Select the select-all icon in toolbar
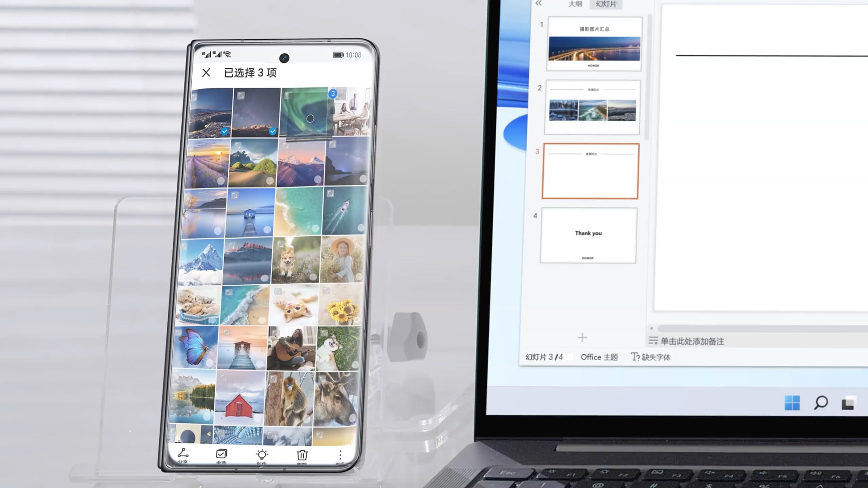Image resolution: width=868 pixels, height=488 pixels. 221,454
